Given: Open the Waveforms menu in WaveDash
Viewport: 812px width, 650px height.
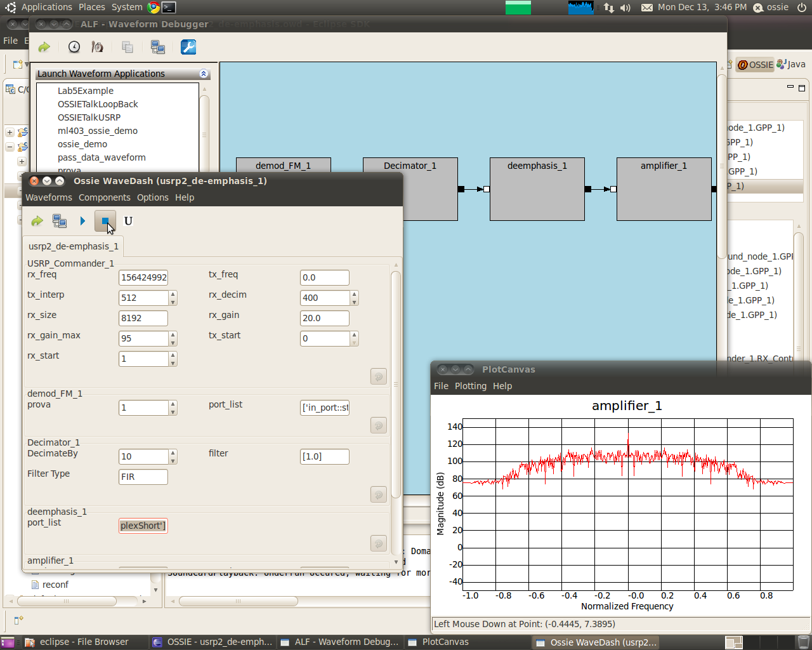Looking at the screenshot, I should (49, 197).
